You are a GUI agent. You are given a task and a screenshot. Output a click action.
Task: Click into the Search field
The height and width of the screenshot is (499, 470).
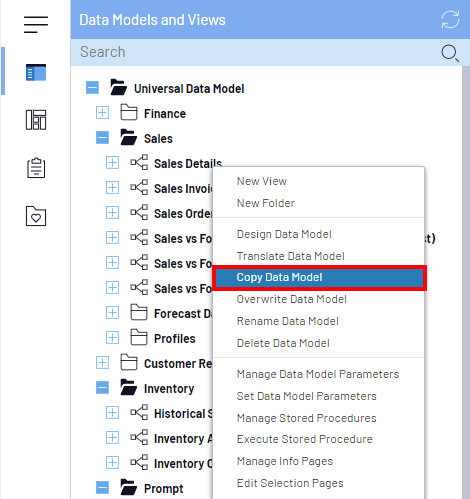[257, 52]
